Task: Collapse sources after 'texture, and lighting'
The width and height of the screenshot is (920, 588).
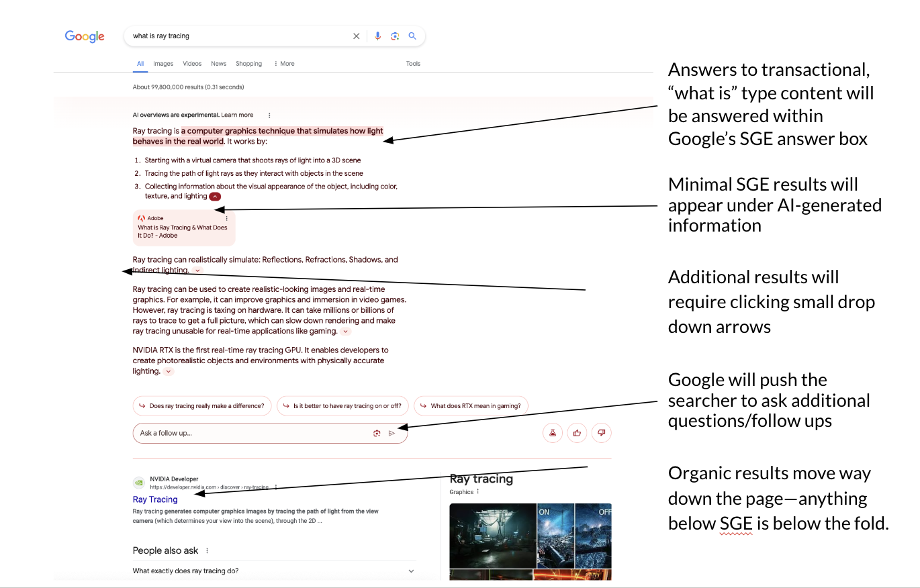Action: pos(215,197)
